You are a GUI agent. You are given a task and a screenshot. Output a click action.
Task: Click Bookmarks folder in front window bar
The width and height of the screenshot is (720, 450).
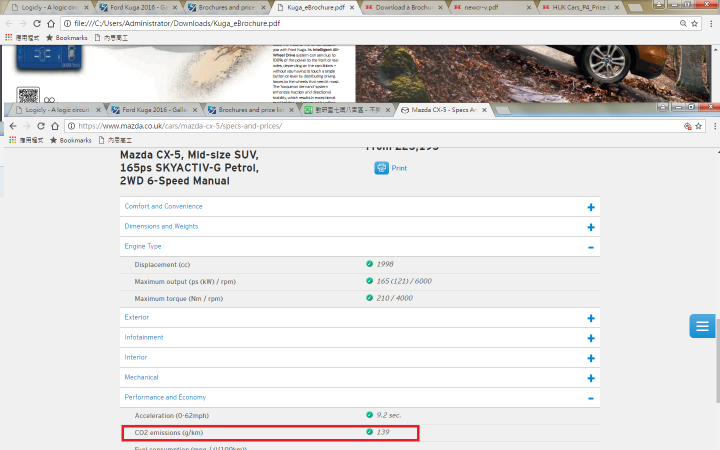click(71, 140)
